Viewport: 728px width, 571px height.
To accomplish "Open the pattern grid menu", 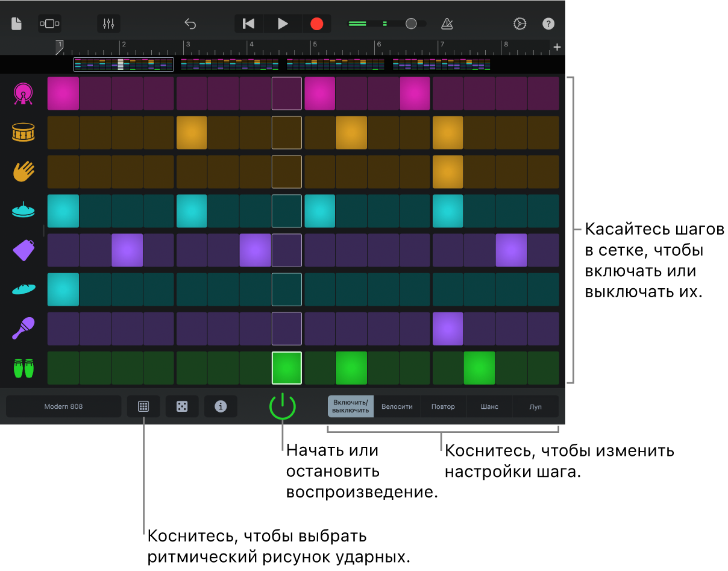I will (143, 406).
